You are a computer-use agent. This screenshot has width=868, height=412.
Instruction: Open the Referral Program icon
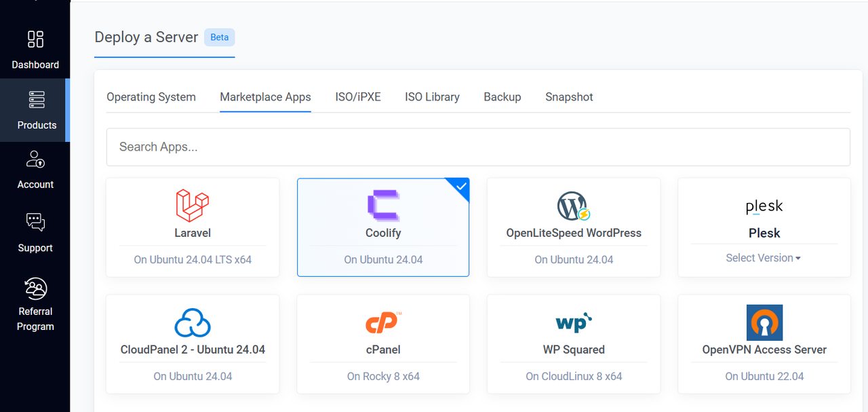[35, 288]
